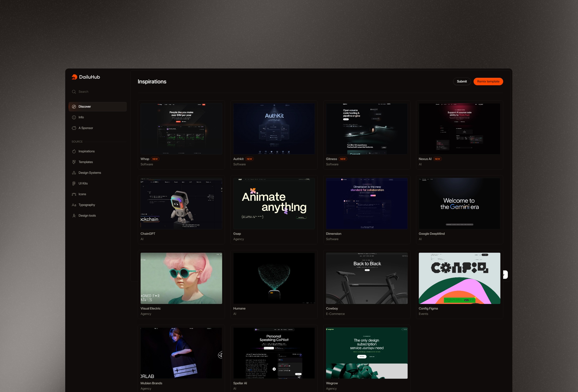Switch to the Discover section
Viewport: 578px width, 392px height.
pos(85,106)
